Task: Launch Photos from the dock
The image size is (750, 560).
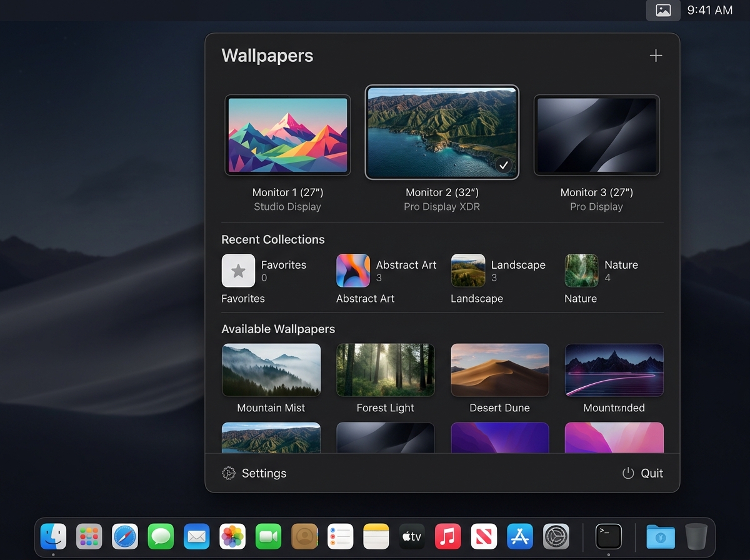Action: [x=232, y=536]
